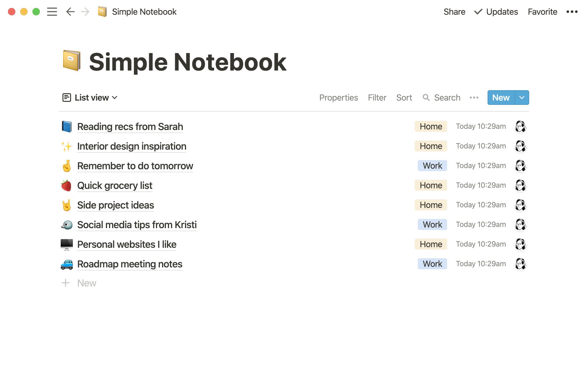Click the car icon beside Roadmap meeting notes
This screenshot has height=368, width=588.
pyautogui.click(x=66, y=264)
